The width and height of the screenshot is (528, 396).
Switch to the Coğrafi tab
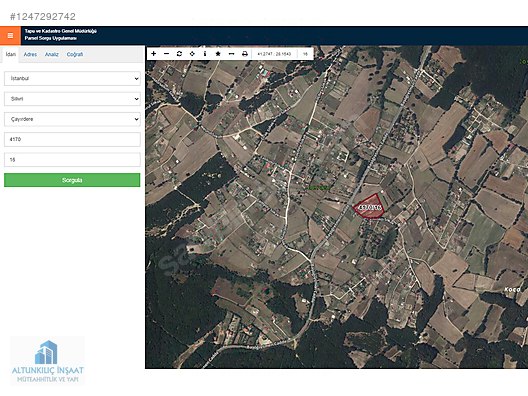[75, 54]
